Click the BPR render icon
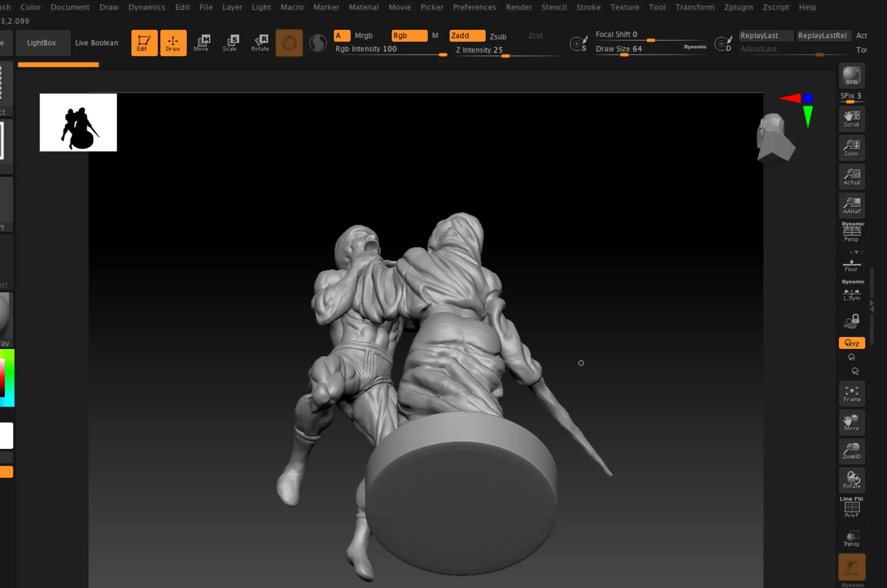 (x=852, y=76)
